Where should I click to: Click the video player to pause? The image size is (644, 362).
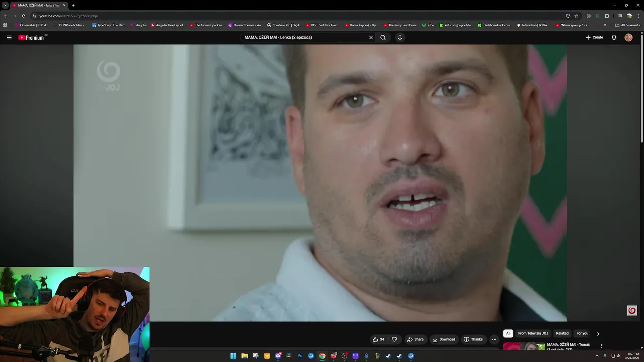(320, 183)
